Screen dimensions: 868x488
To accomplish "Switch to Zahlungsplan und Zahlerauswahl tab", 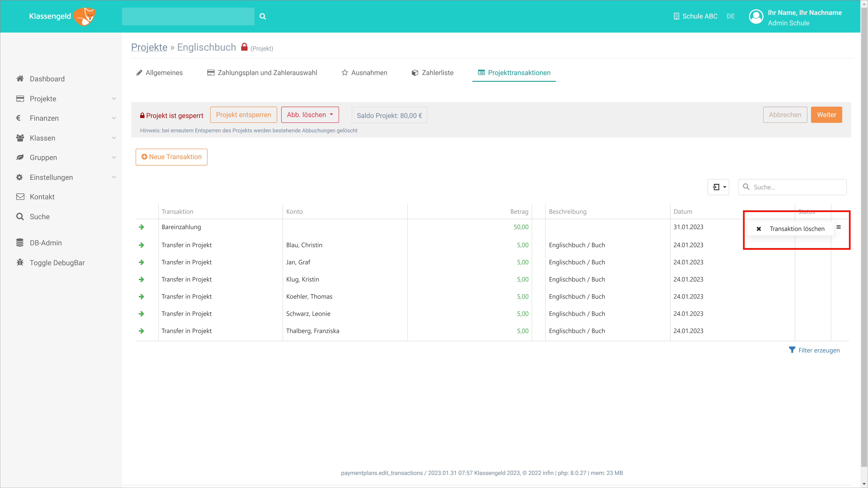I will click(x=262, y=73).
